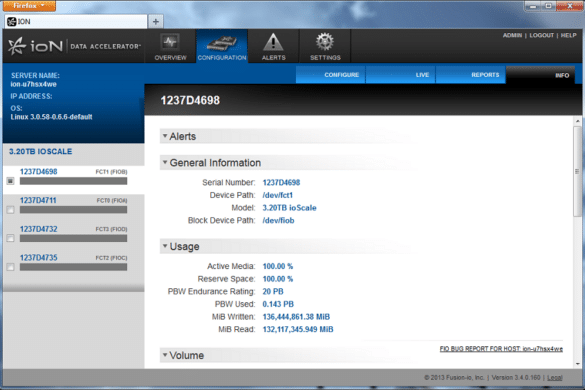Click the ION logo in header

coord(74,46)
